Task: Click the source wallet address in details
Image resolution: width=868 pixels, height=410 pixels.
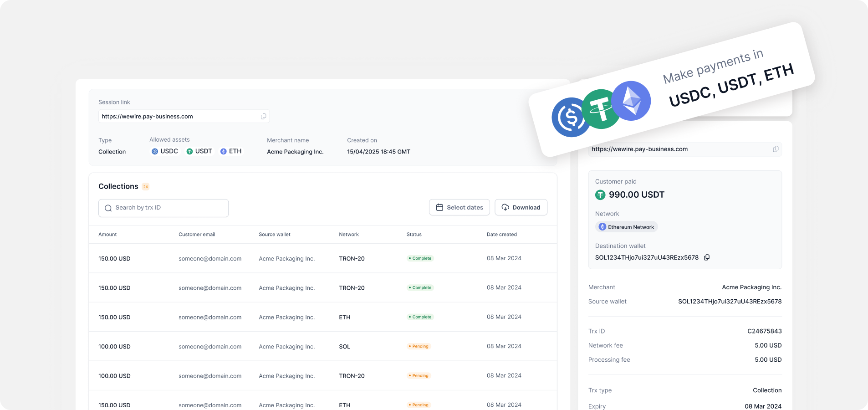Action: click(x=730, y=302)
